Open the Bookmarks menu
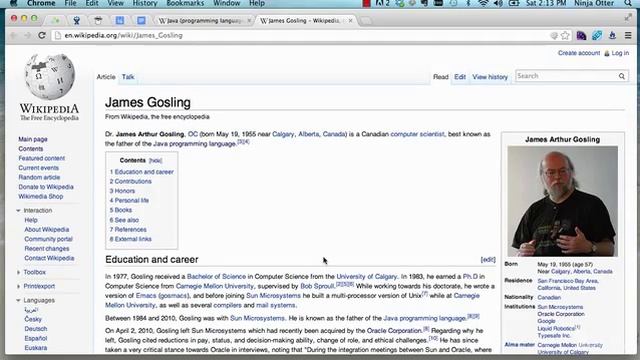Image resolution: width=640 pixels, height=360 pixels. point(185,3)
